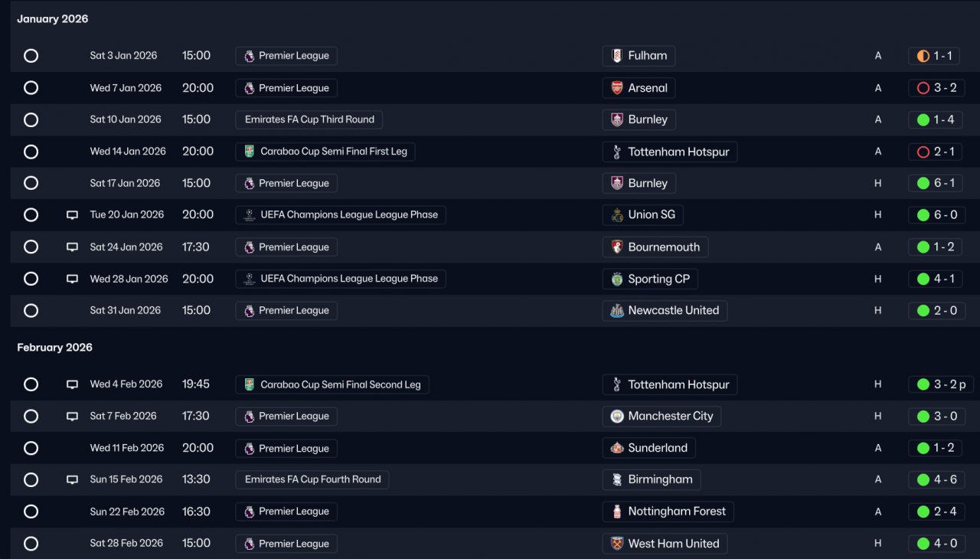The height and width of the screenshot is (559, 980).
Task: Open Emirates FA Cup Third Round competition
Action: (309, 119)
